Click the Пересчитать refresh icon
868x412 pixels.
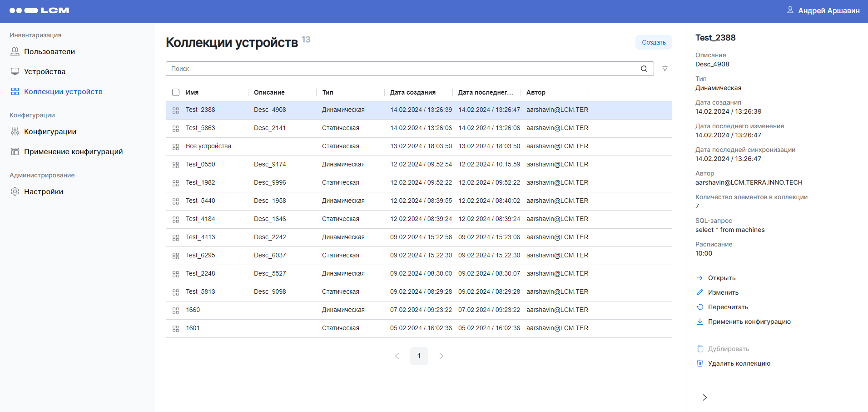(x=700, y=307)
